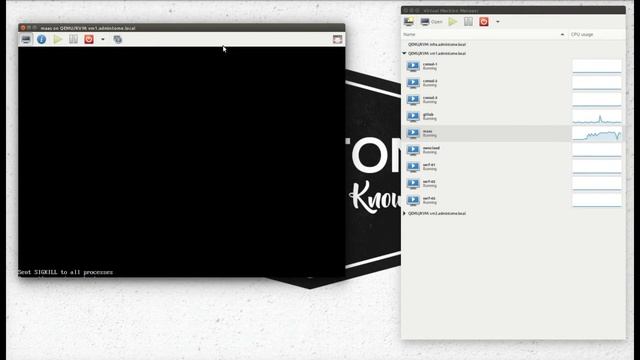Click the gitlab CPU usage graph
Screen dimensions: 640x360
[597, 116]
